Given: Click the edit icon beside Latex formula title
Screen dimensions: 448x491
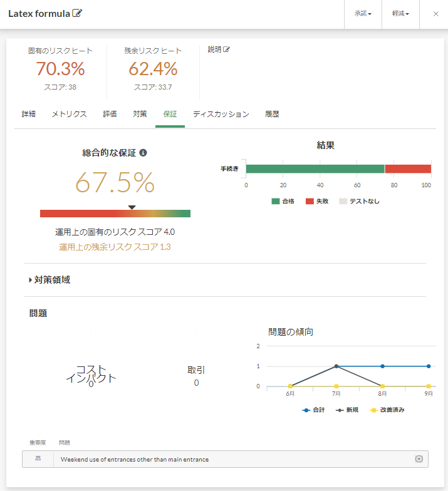Looking at the screenshot, I should [x=77, y=13].
